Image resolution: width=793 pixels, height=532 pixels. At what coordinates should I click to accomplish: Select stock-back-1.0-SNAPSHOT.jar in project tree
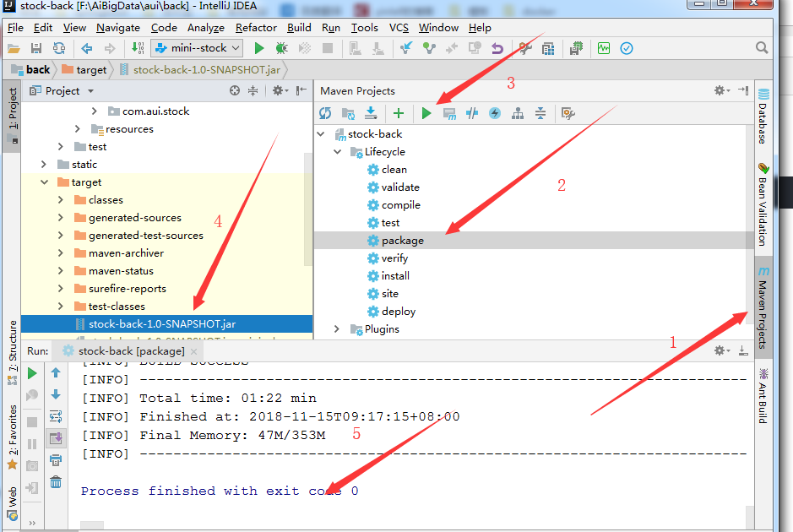pos(162,324)
